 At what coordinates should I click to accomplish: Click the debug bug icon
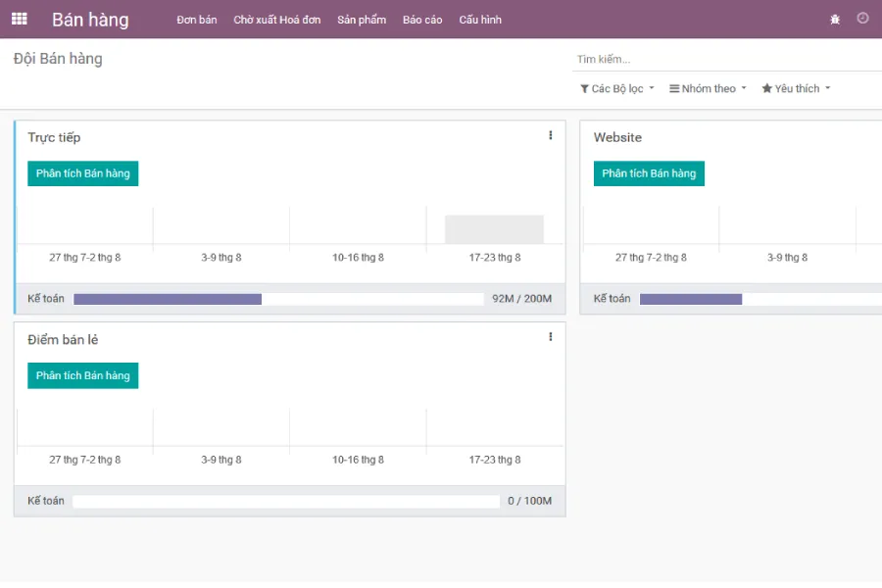tap(835, 20)
